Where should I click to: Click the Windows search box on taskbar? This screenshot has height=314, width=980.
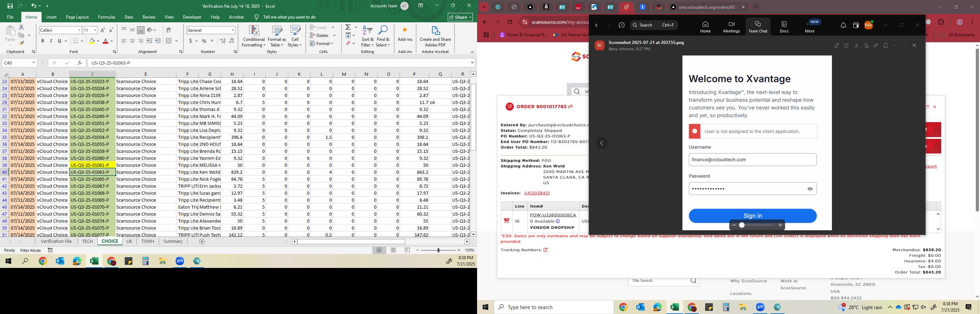pos(554,307)
